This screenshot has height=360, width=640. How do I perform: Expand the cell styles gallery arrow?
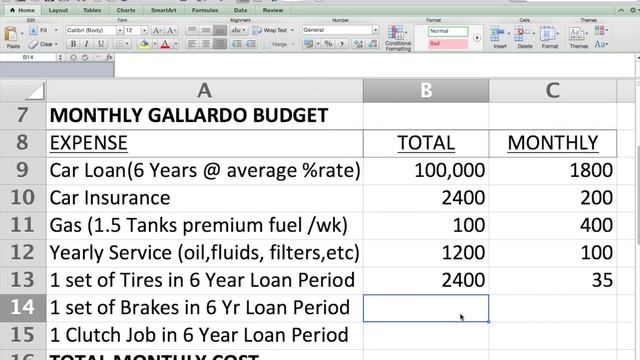coord(477,38)
